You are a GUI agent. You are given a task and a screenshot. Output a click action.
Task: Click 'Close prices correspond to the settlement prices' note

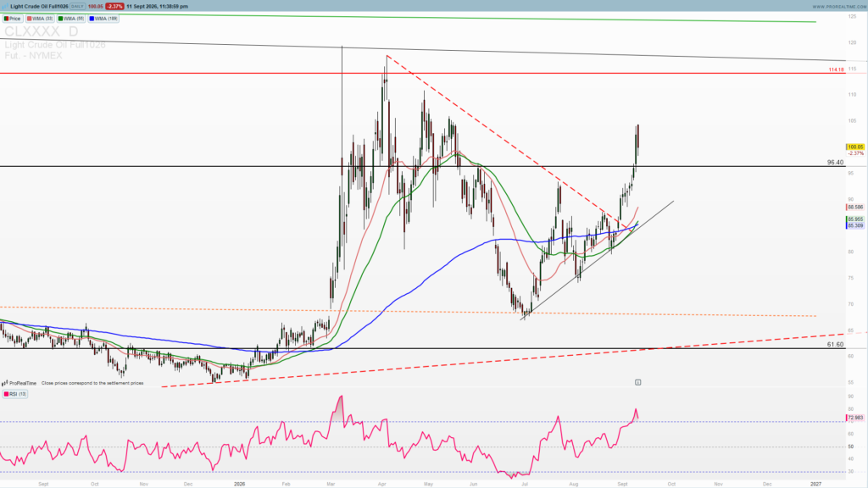[x=92, y=383]
